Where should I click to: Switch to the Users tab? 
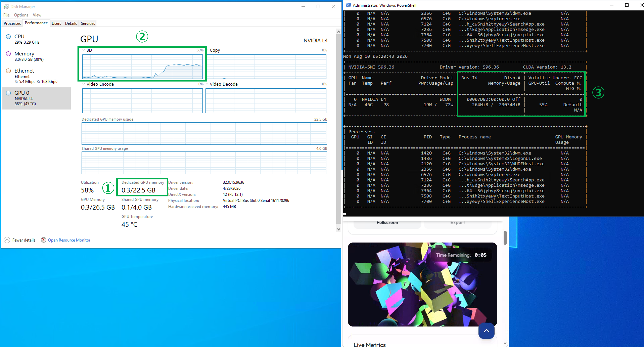56,23
